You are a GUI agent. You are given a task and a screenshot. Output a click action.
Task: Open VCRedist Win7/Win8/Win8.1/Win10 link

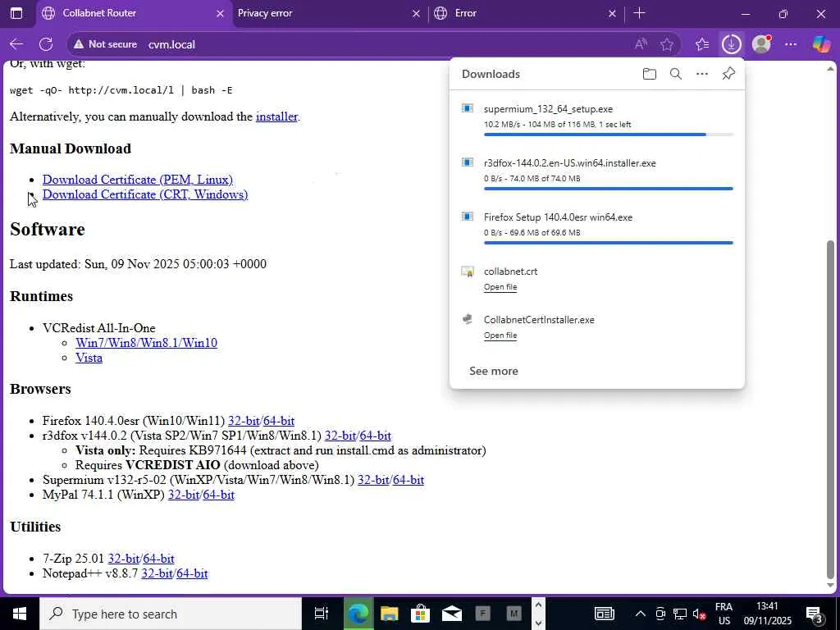pos(146,343)
